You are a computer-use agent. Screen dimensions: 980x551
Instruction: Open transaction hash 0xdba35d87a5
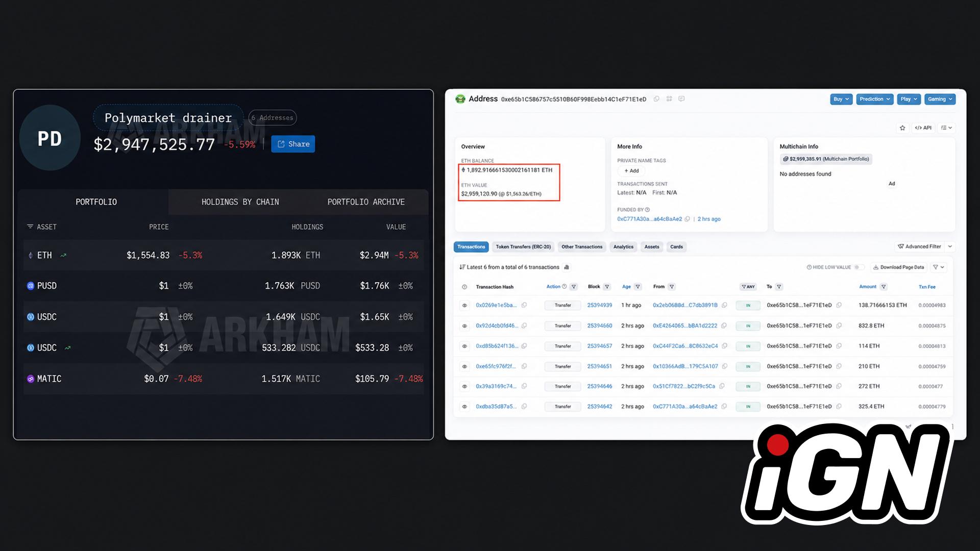[496, 407]
